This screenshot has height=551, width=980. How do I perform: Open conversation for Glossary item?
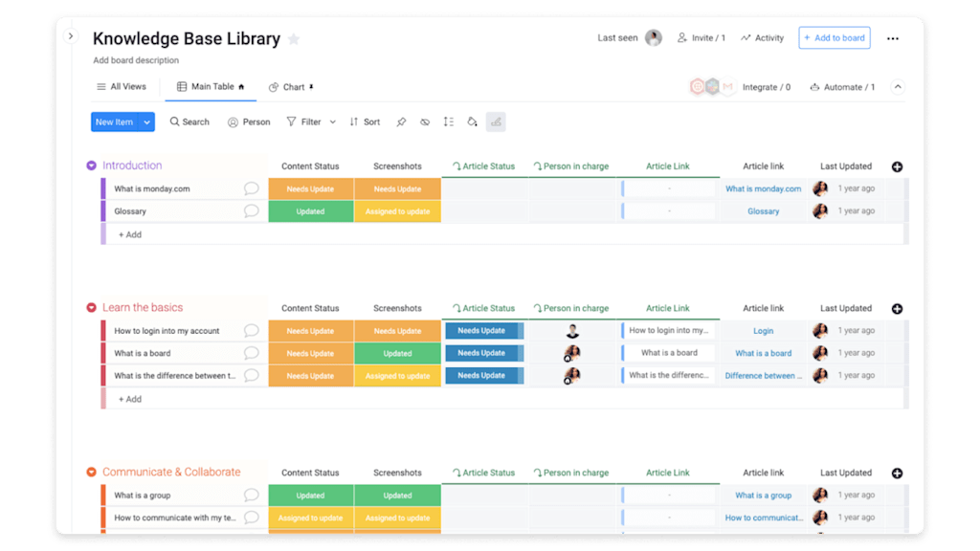(x=252, y=211)
